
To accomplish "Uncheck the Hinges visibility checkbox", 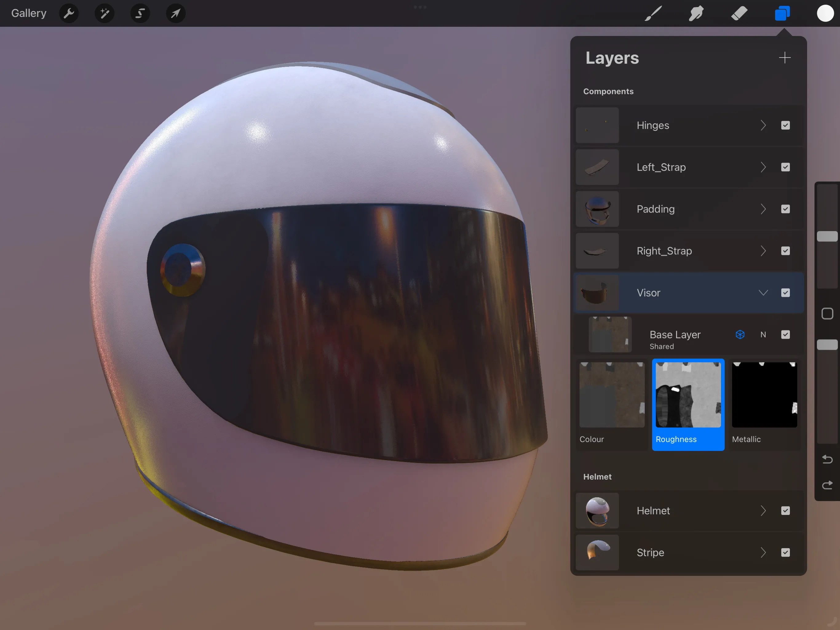I will pyautogui.click(x=785, y=126).
